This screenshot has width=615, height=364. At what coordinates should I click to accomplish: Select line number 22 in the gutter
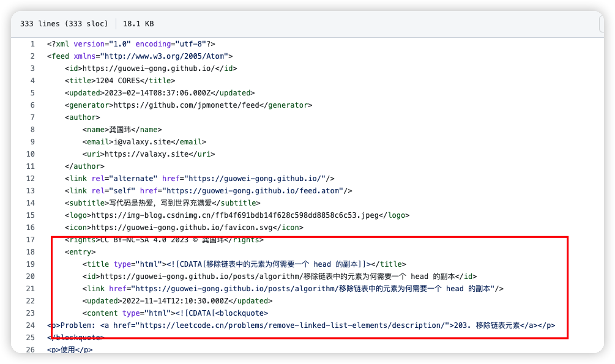[31, 301]
